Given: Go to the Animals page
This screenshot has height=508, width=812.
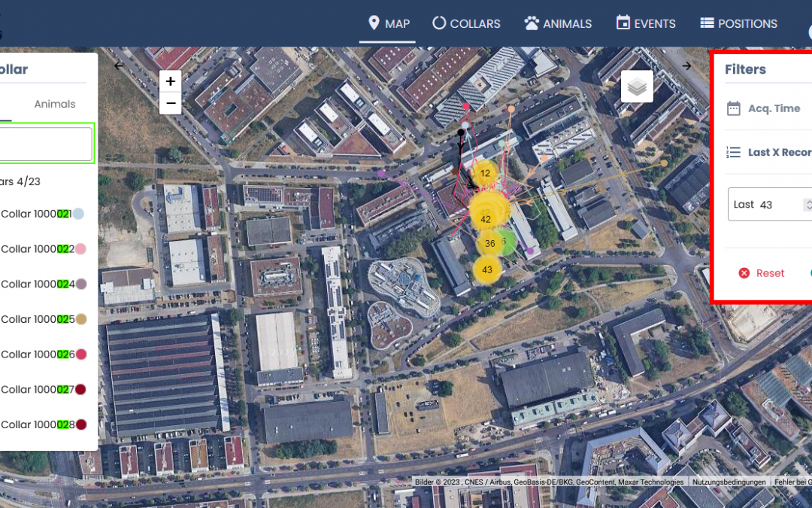Looking at the screenshot, I should pos(558,23).
